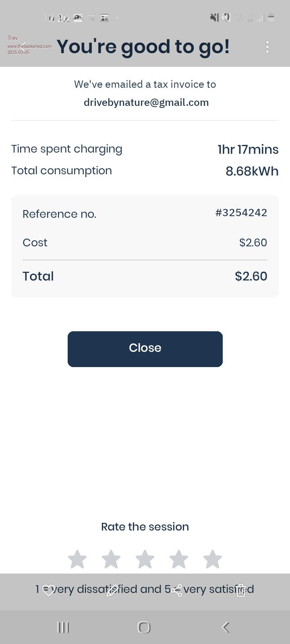
Task: Rate the session two stars
Action: click(x=111, y=559)
